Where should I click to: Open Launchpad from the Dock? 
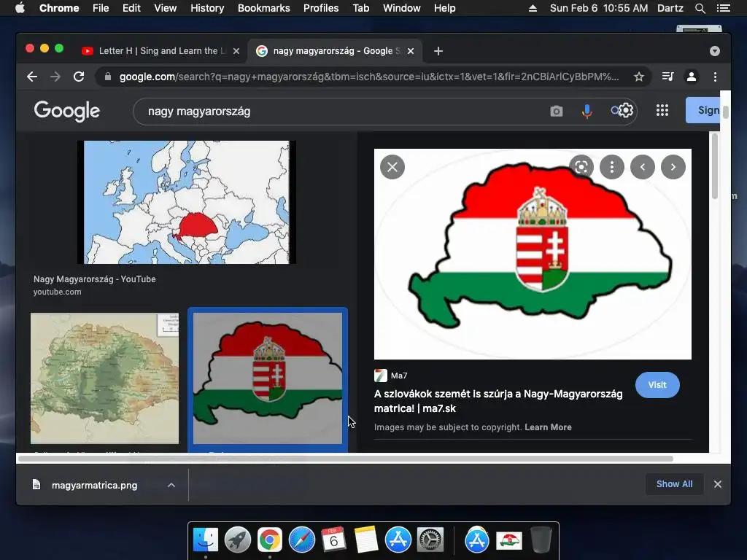[x=238, y=540]
